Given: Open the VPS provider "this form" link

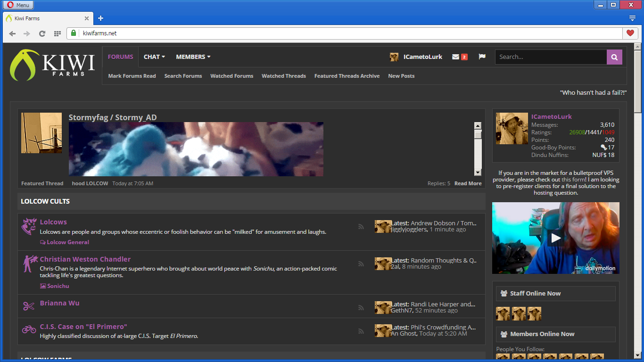Looking at the screenshot, I should pos(574,180).
